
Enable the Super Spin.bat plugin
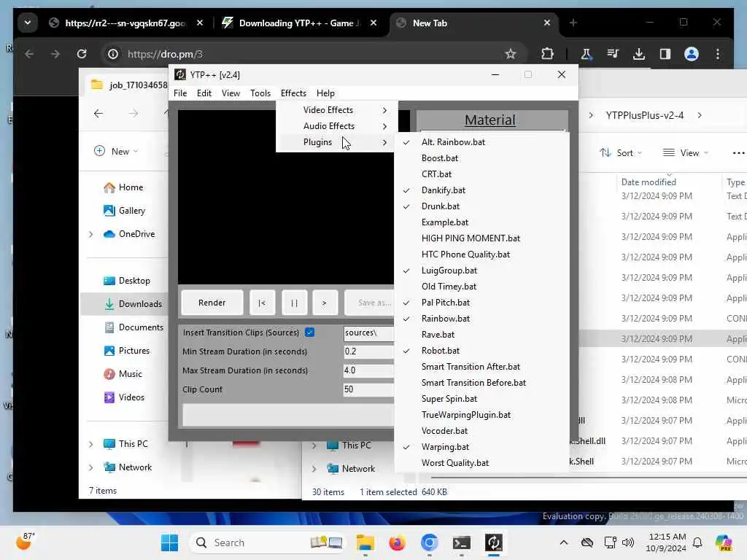click(x=481, y=399)
